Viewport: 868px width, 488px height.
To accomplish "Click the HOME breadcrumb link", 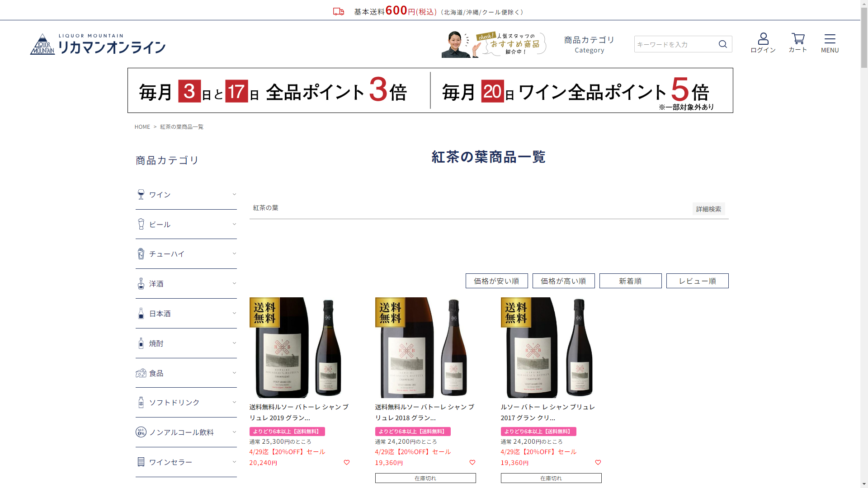I will tap(142, 127).
